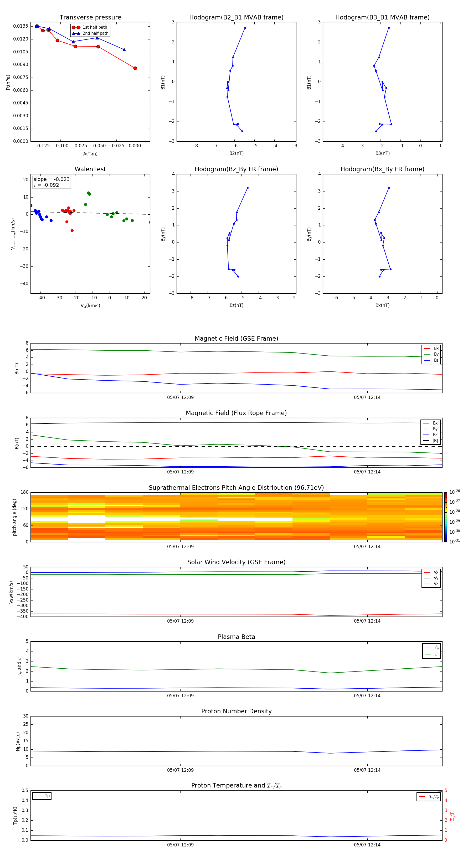Click the "Hodogram(Bx_By FR frame)" title
This screenshot has height=868, width=473.
(382, 169)
